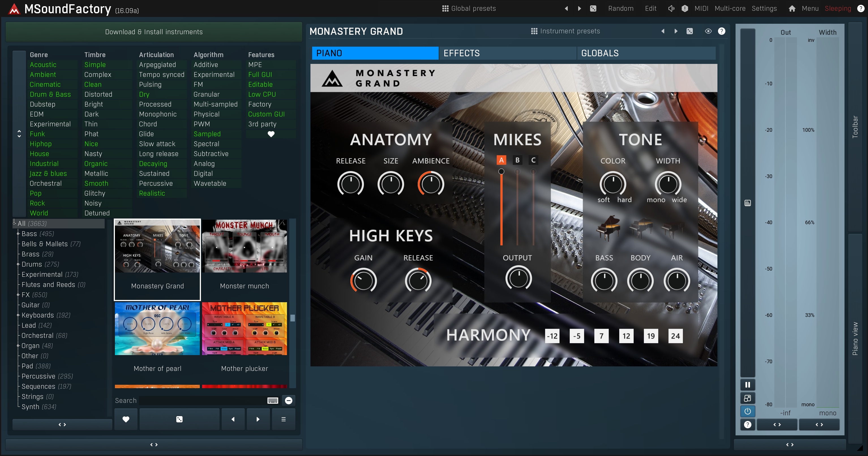The height and width of the screenshot is (456, 868).
Task: Select the large grand piano model icon
Action: pos(608,228)
